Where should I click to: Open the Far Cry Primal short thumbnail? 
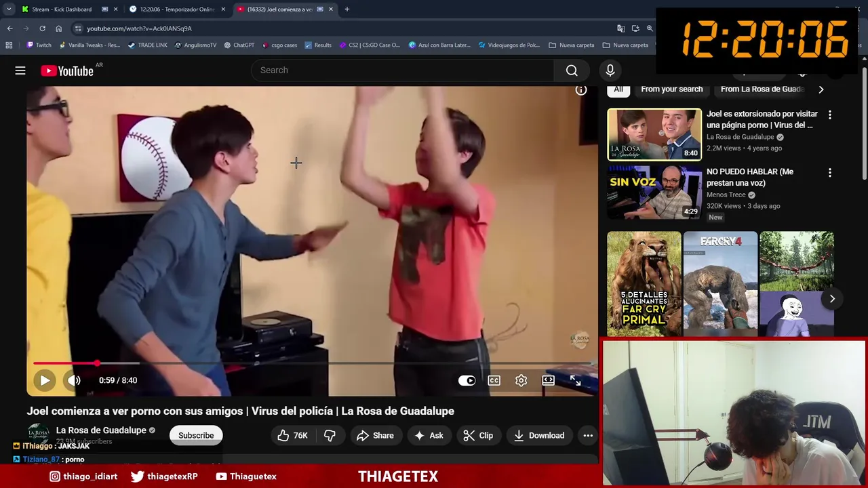pyautogui.click(x=644, y=283)
